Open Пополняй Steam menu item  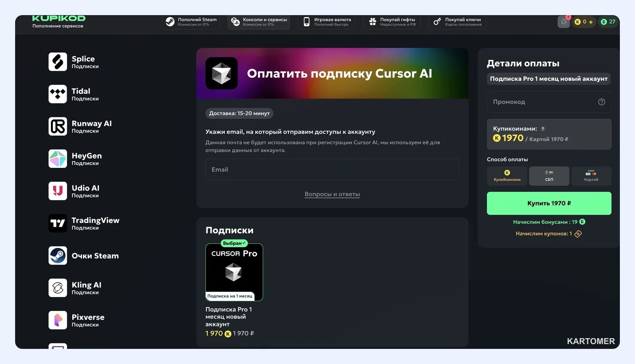point(191,22)
